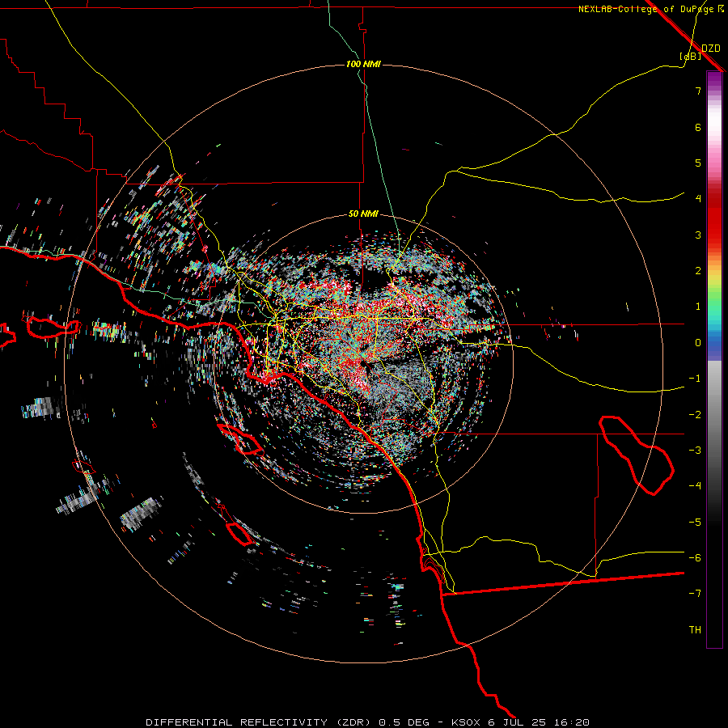Screen dimensions: 728x728
Task: Click the TH label on color scale
Action: (695, 630)
